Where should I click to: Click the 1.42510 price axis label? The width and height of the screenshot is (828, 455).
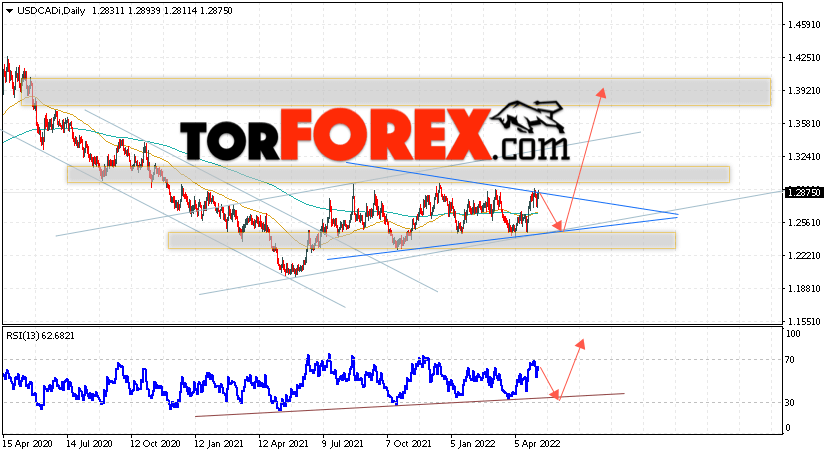click(x=804, y=58)
